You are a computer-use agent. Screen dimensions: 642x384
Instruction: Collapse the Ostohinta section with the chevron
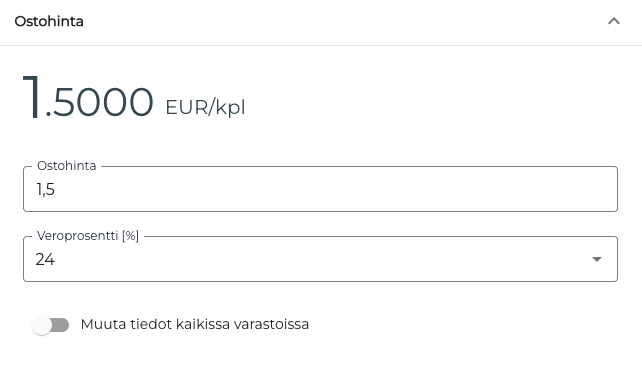(614, 21)
